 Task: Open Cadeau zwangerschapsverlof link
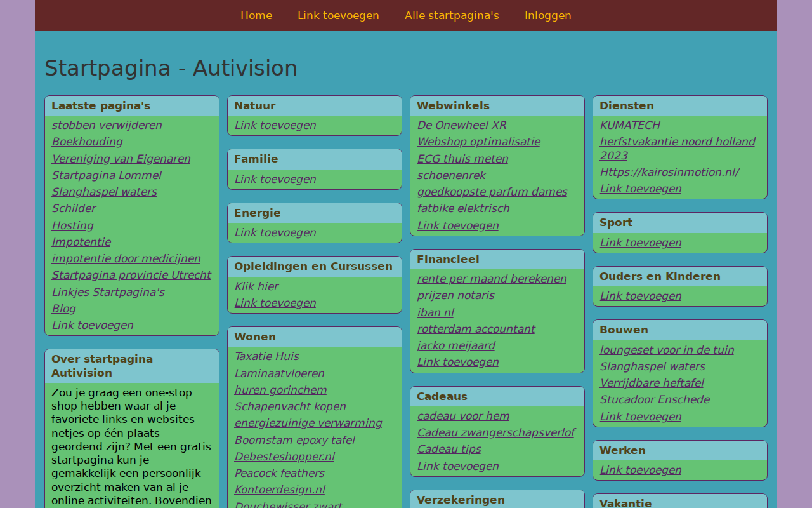coord(496,432)
